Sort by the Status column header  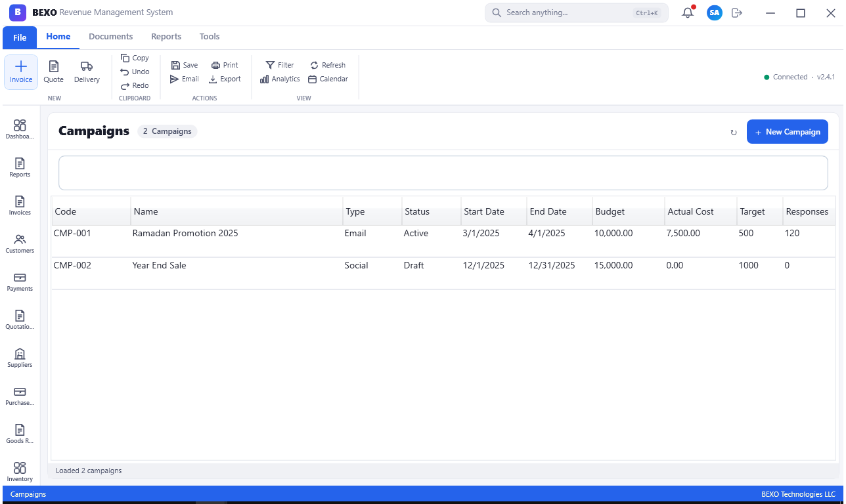click(432, 211)
